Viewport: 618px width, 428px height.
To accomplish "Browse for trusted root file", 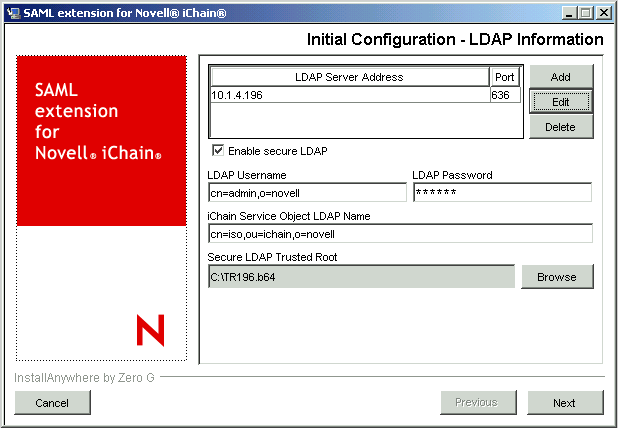I will point(557,277).
